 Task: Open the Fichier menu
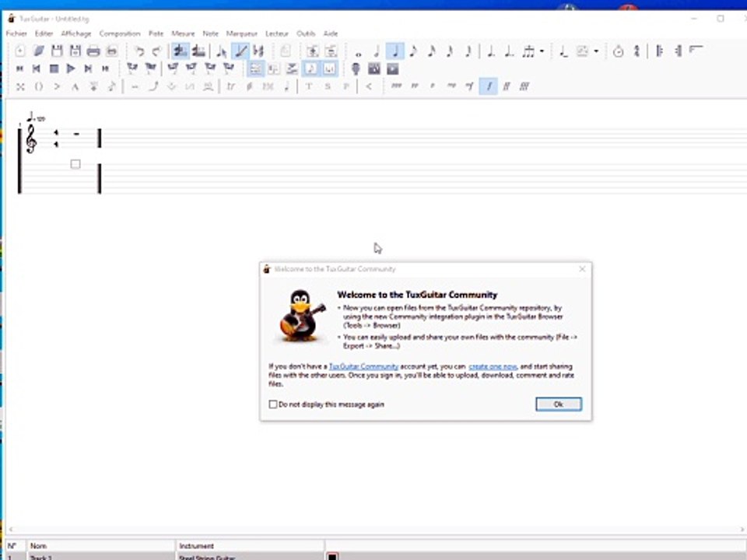16,33
